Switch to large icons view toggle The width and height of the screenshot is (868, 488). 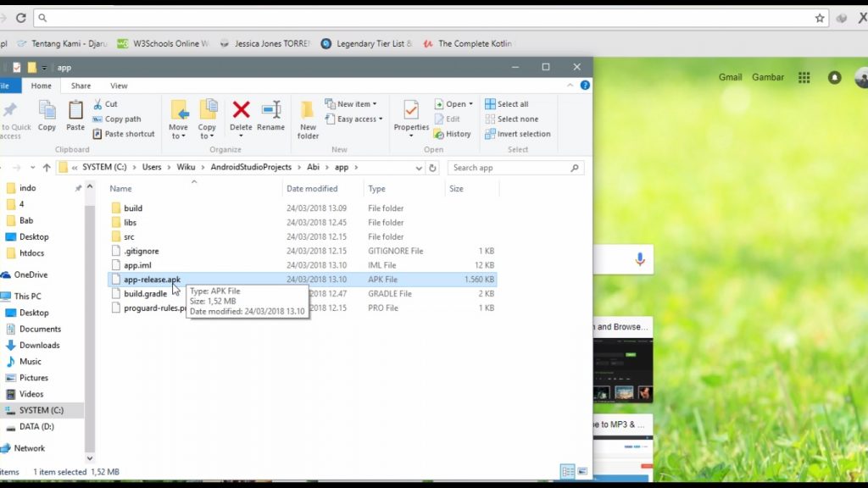coord(581,471)
